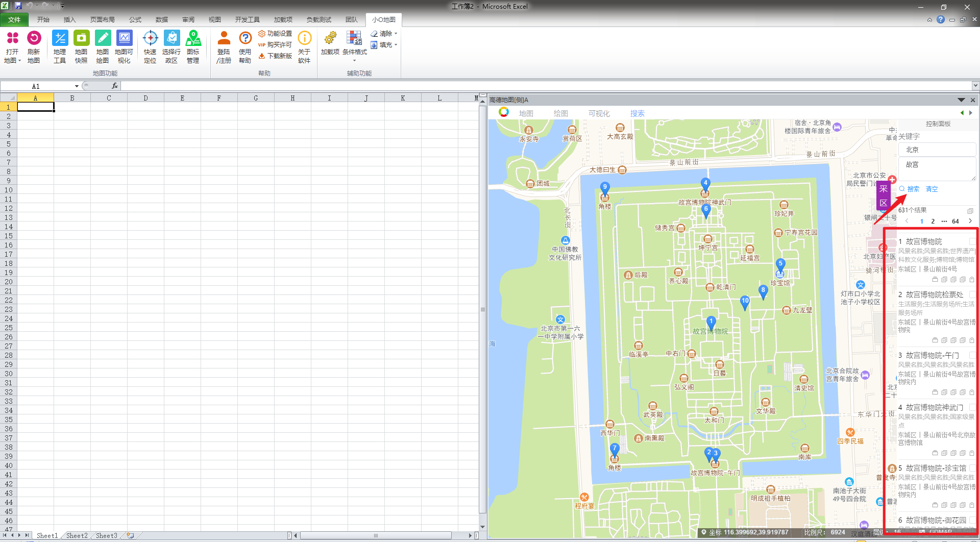The width and height of the screenshot is (980, 542).
Task: Click the 乾清门 label on map
Action: pos(726,287)
